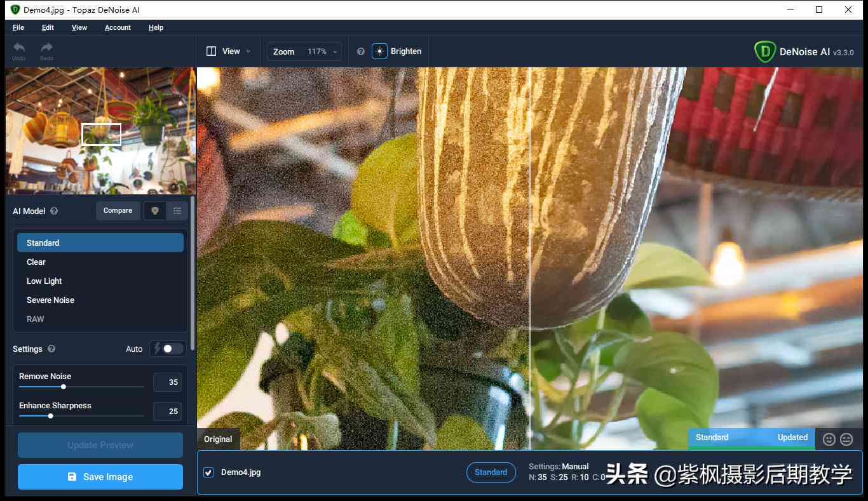
Task: Click the lightbulb model suggestion icon
Action: pyautogui.click(x=155, y=211)
